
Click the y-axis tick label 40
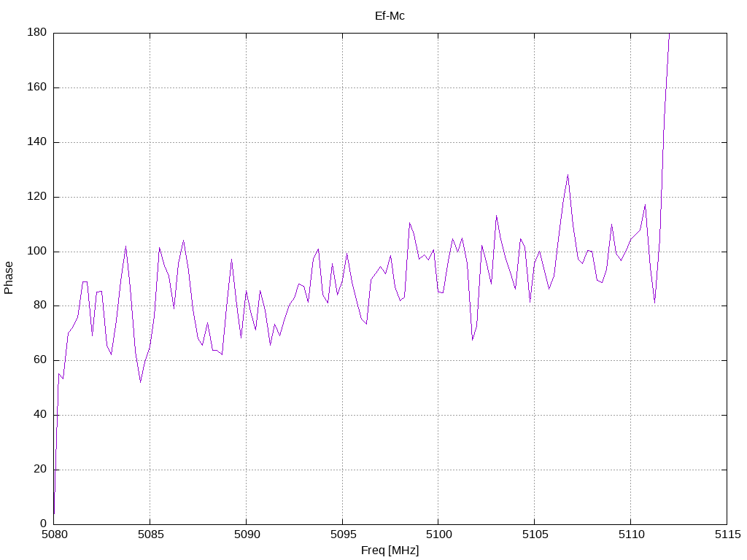41,415
